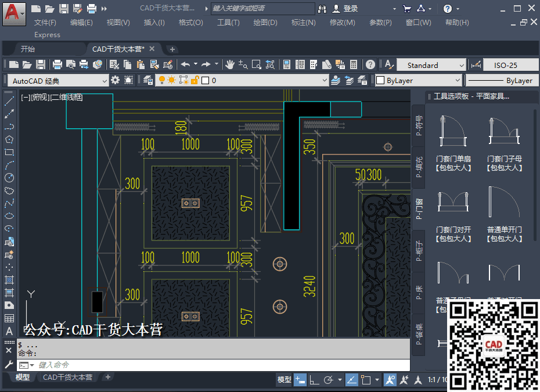Open the Layer Properties Manager icon
This screenshot has height=392, width=540.
(x=148, y=80)
